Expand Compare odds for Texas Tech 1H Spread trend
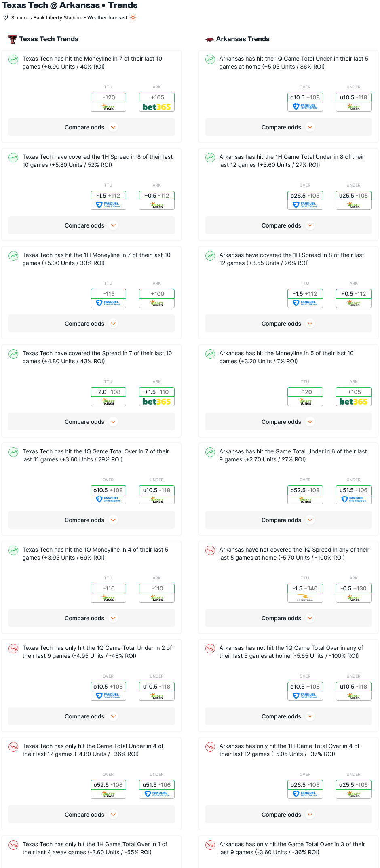The image size is (380, 868). (x=91, y=225)
